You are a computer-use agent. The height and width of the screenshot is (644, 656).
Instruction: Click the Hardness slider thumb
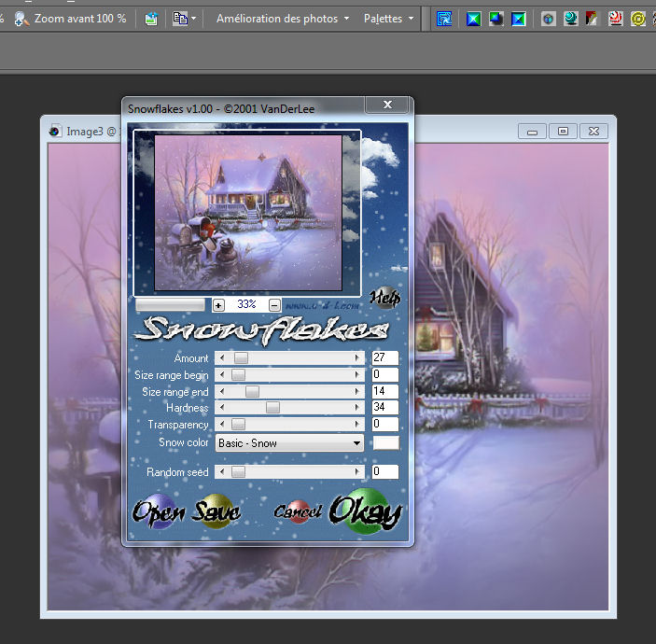coord(272,407)
